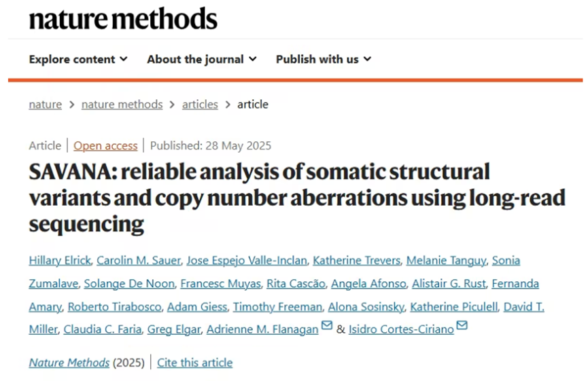This screenshot has height=381, width=588.
Task: Click email icon next to Isidro Cortes-Ciriano
Action: click(462, 327)
